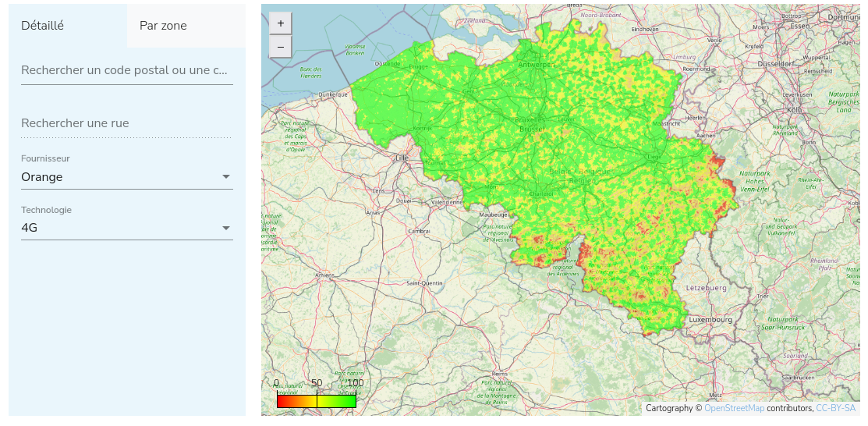Switch to the Détaillé tab
The height and width of the screenshot is (426, 868).
click(68, 26)
